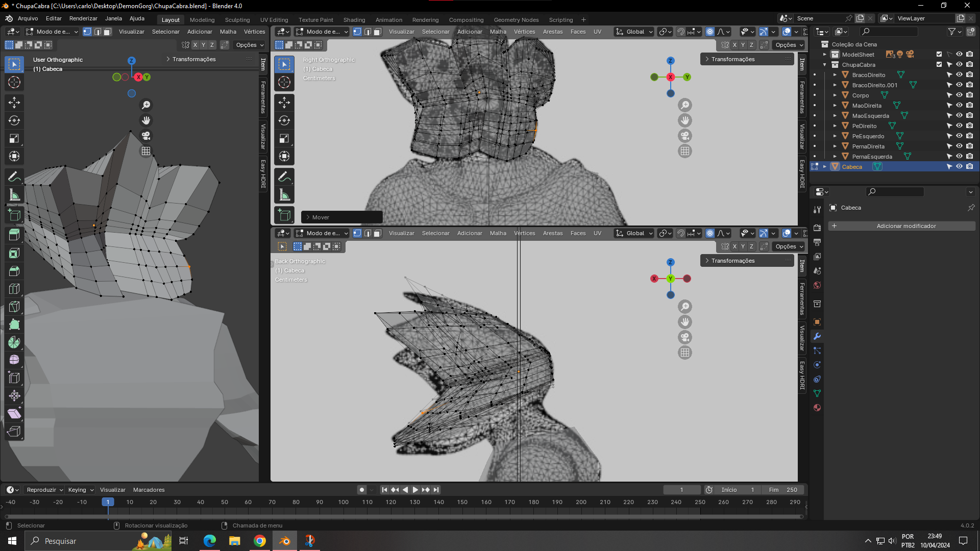Select the Knife tool in left toolbar

click(14, 307)
